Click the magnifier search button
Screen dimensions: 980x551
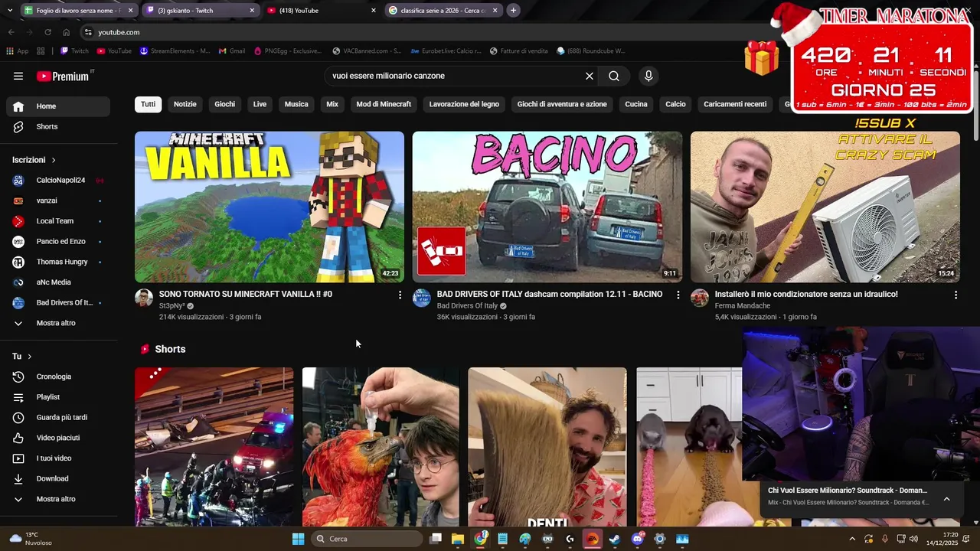614,76
